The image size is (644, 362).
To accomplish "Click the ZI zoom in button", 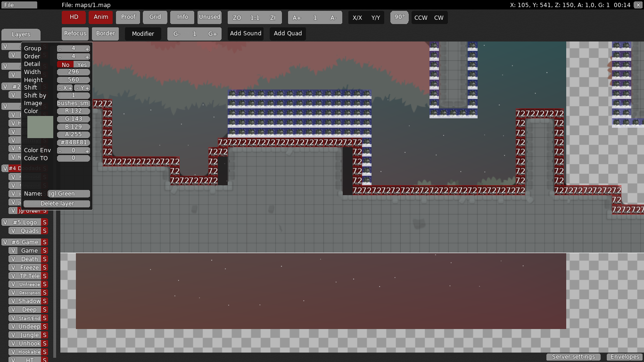I will tap(272, 18).
